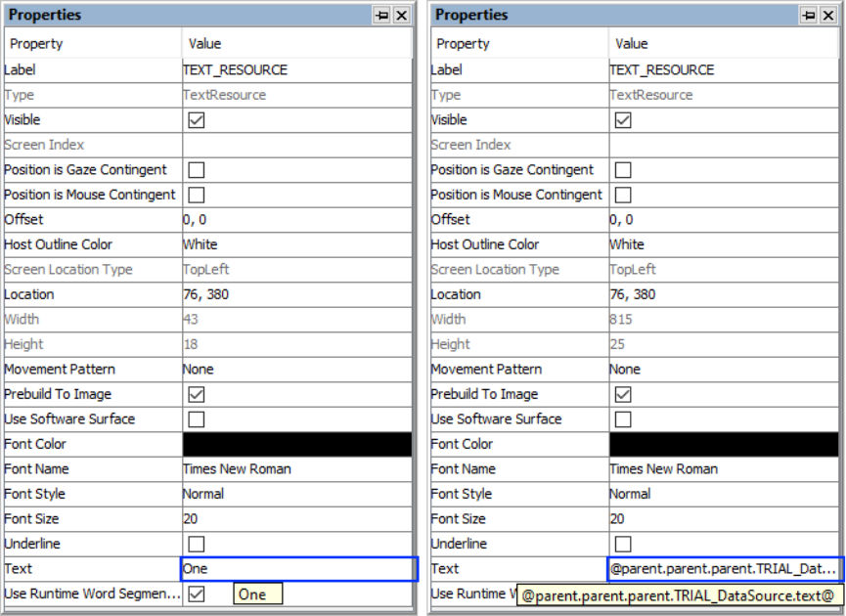Select Height value '25' in right panel

[724, 344]
